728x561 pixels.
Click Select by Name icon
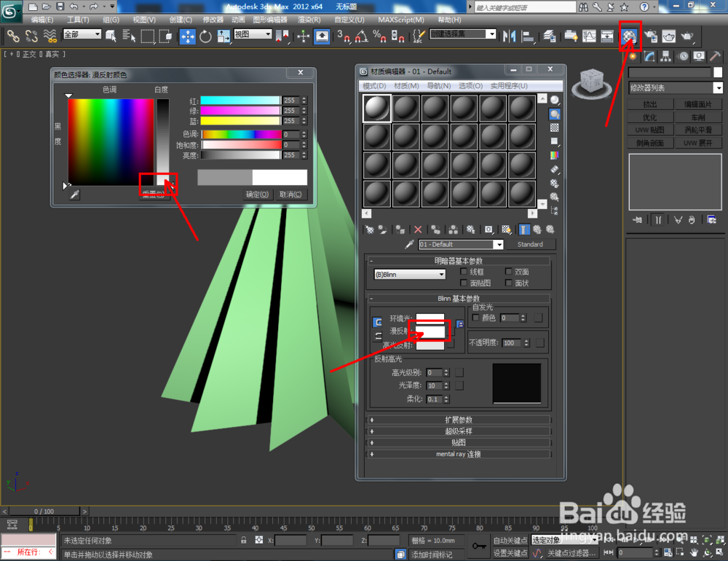pyautogui.click(x=129, y=36)
